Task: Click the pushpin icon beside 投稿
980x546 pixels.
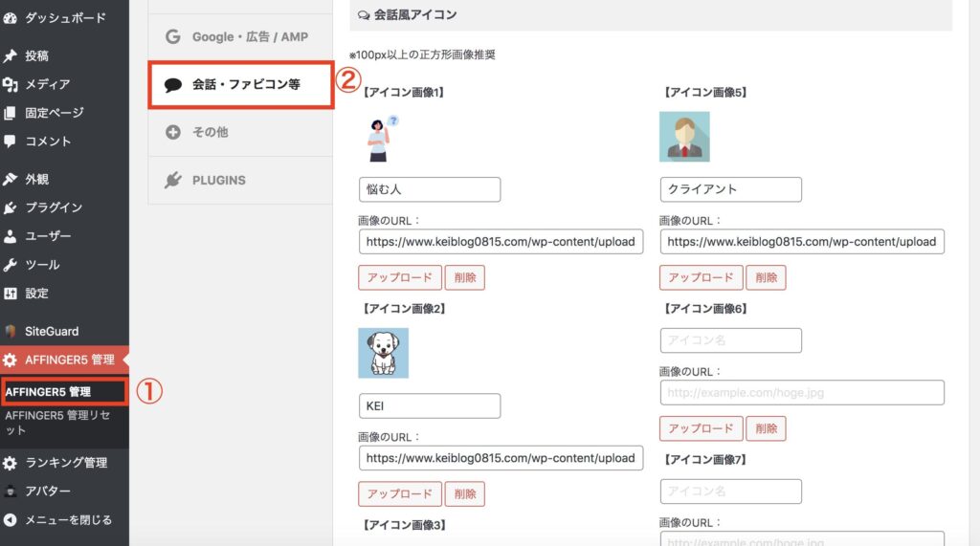Action: (x=10, y=55)
